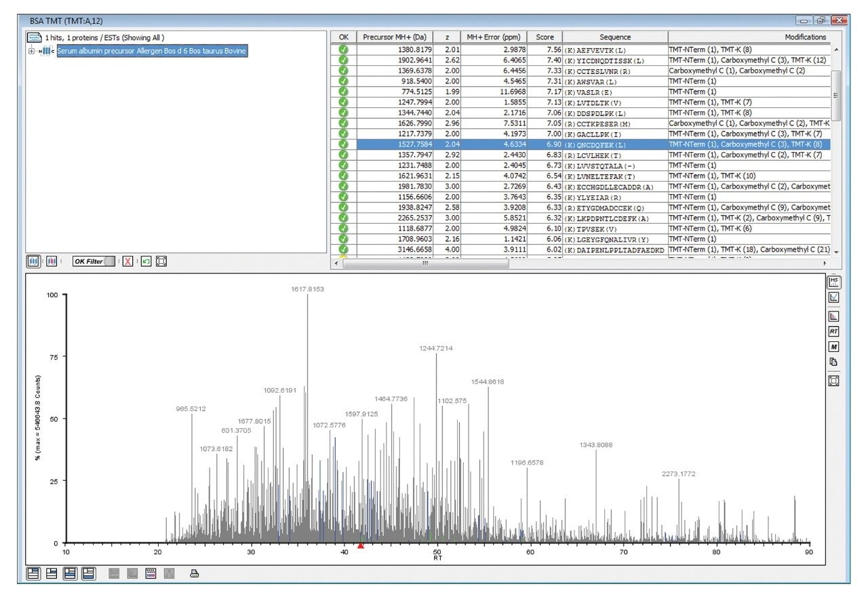Expand the Serum albumin precursor tree node
868x599 pixels.
click(x=31, y=51)
